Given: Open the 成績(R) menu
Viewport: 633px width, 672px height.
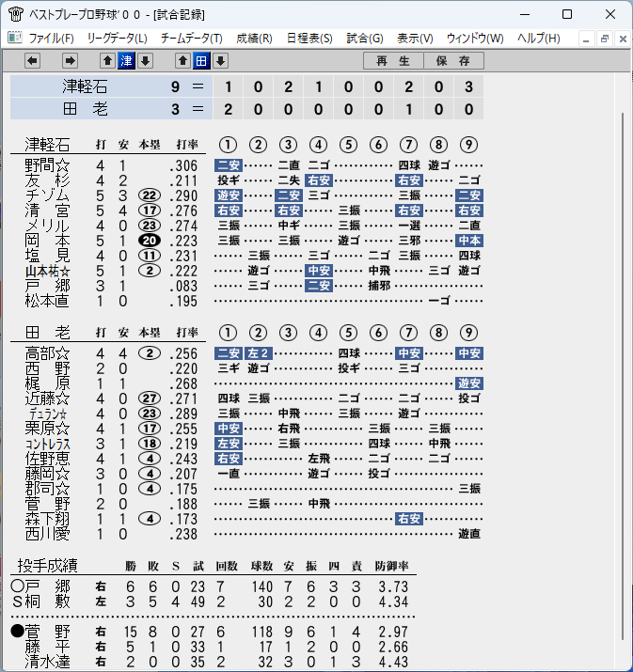Looking at the screenshot, I should (x=254, y=39).
